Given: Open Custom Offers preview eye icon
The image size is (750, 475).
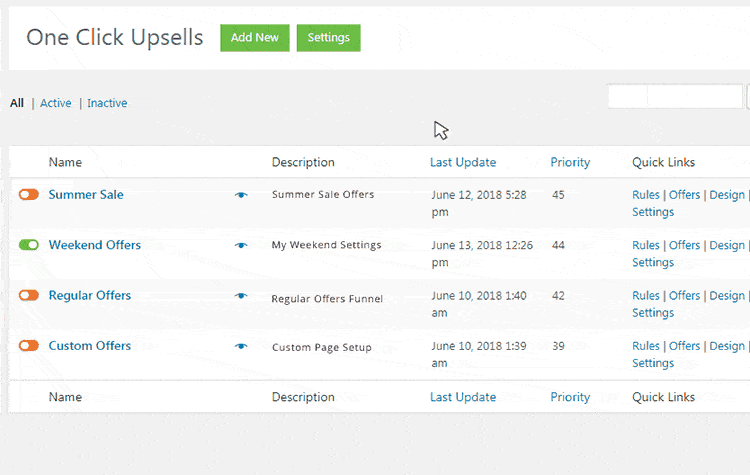Looking at the screenshot, I should pos(241,346).
